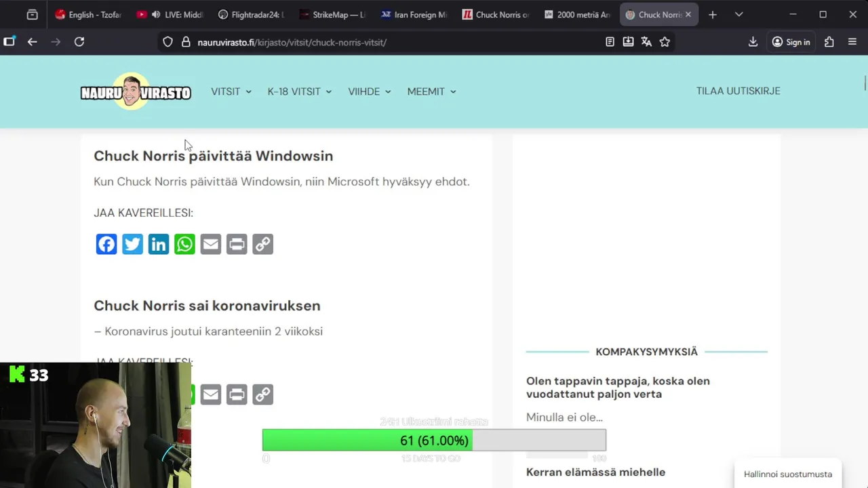Open Olen tappavin tappaja article

(x=618, y=388)
